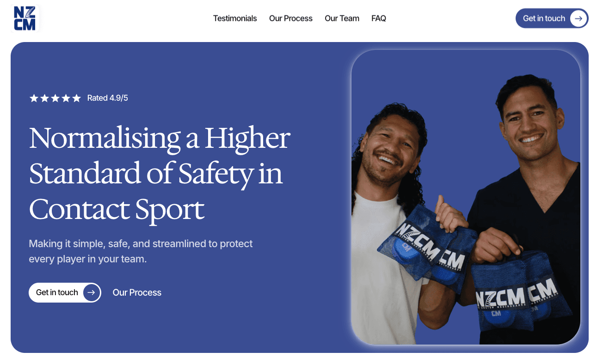Click the arrow icon in header Get in touch
597x364 pixels.
(578, 18)
